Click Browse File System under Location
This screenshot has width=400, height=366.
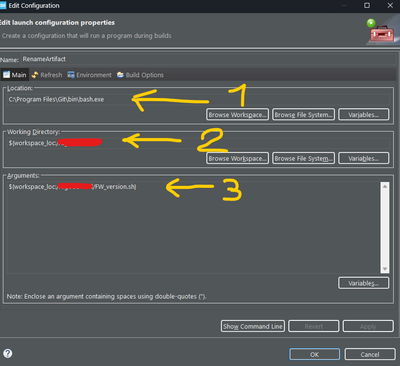[303, 114]
